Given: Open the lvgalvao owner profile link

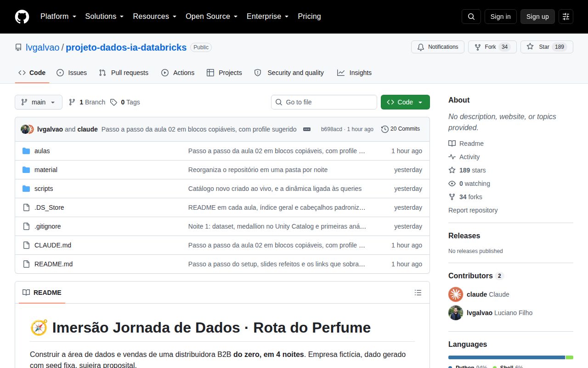Looking at the screenshot, I should pyautogui.click(x=43, y=47).
